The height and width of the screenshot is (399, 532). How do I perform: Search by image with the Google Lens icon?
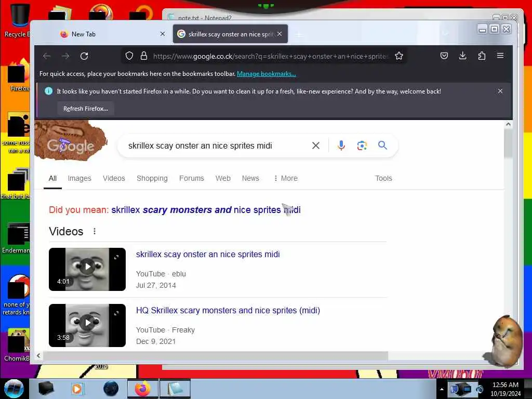coord(362,145)
